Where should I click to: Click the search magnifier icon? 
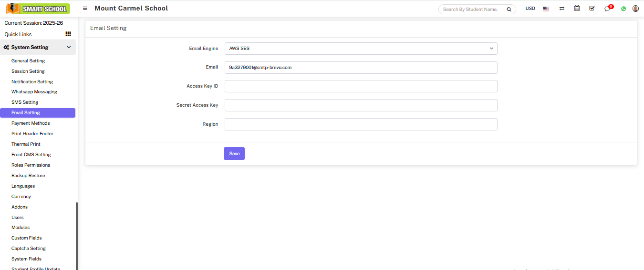(509, 9)
